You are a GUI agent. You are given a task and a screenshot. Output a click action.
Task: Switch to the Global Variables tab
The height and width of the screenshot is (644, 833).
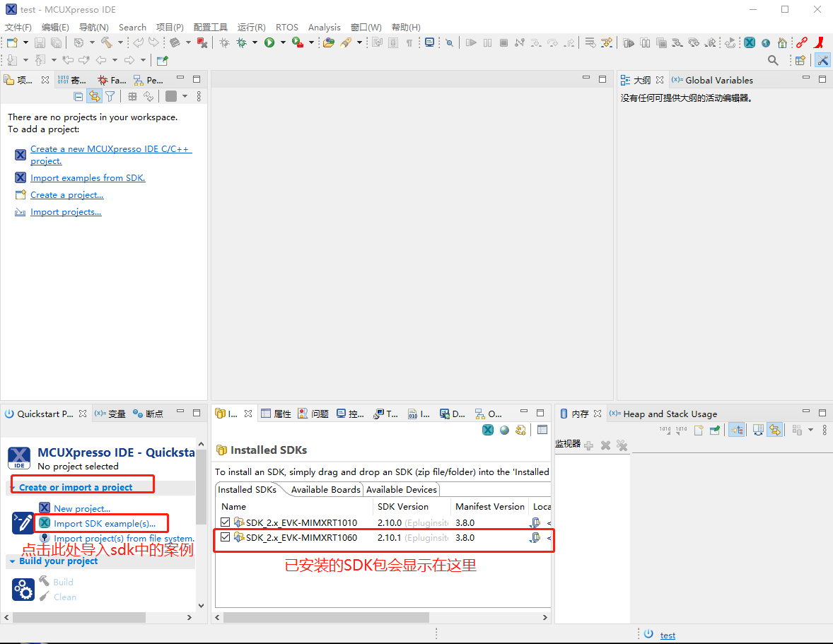pyautogui.click(x=712, y=80)
